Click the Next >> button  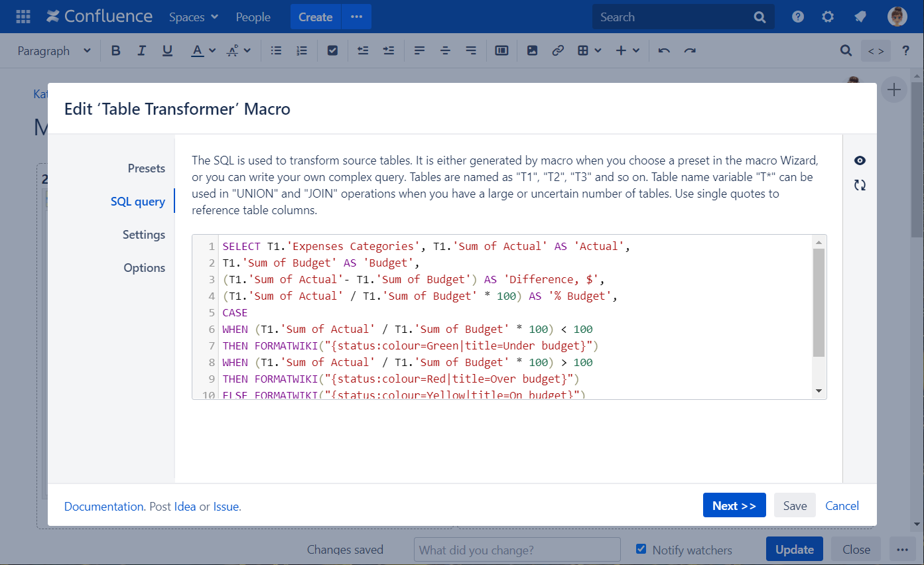[x=734, y=506]
